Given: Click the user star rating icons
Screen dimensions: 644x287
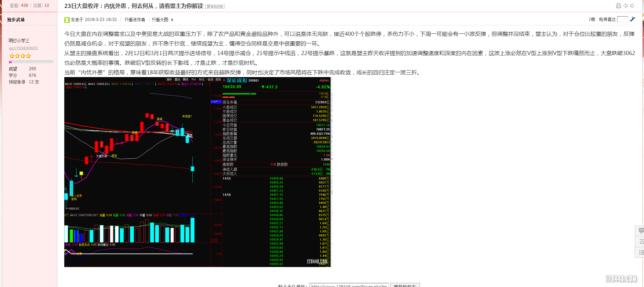Looking at the screenshot, I should click(20, 56).
